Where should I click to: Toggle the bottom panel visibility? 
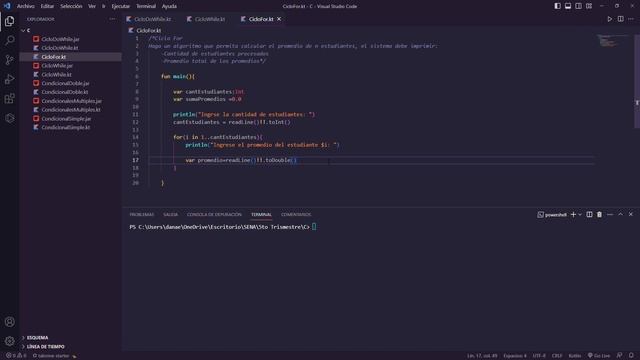568,6
